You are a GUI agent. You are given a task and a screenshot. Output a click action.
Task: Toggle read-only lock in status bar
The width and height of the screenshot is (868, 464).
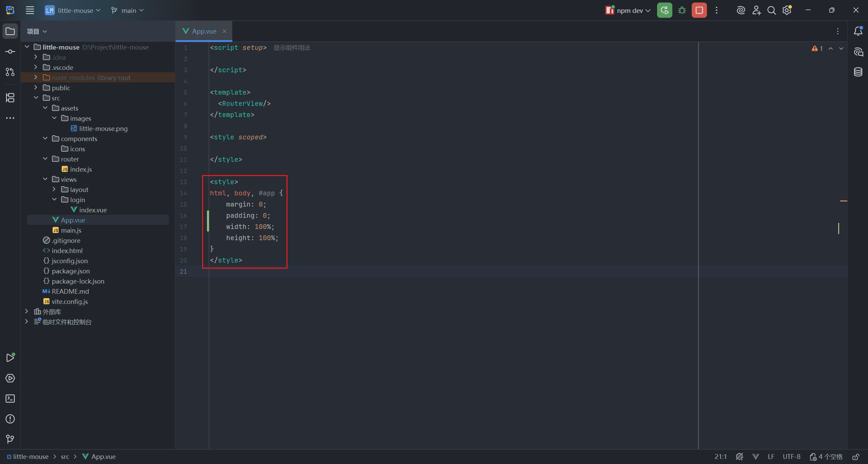pyautogui.click(x=856, y=457)
